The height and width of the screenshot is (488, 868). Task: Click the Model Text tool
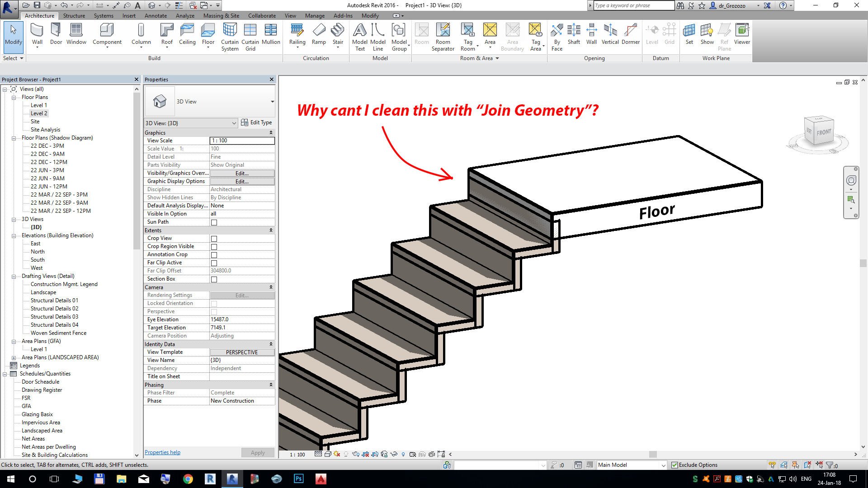click(x=360, y=37)
